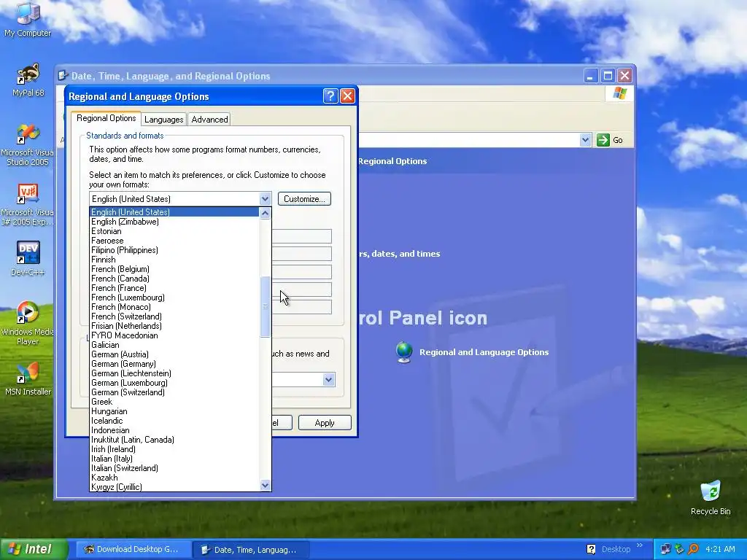Choose Inuktitut (Latin, Canada) from the list
The width and height of the screenshot is (747, 560).
click(x=174, y=440)
